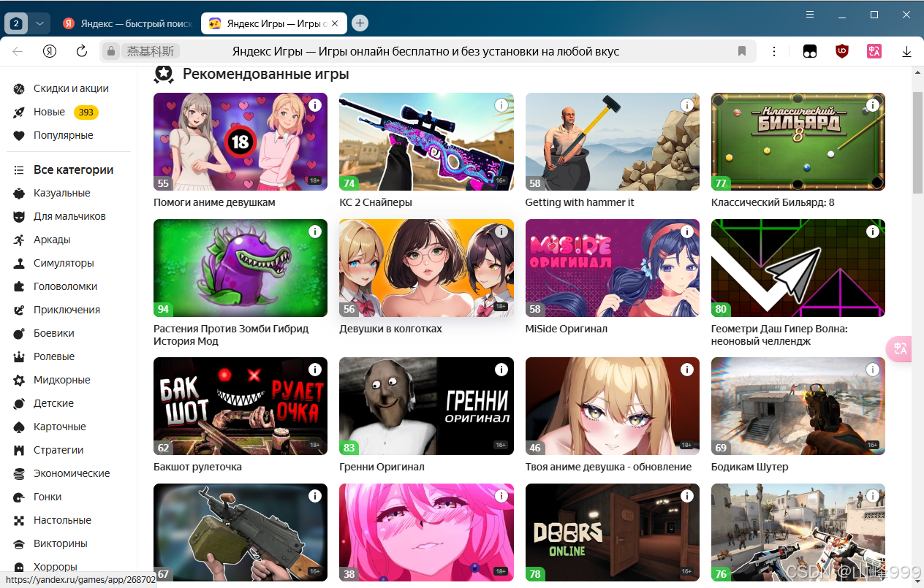Expand the tab groups dropdown arrow

coord(39,23)
